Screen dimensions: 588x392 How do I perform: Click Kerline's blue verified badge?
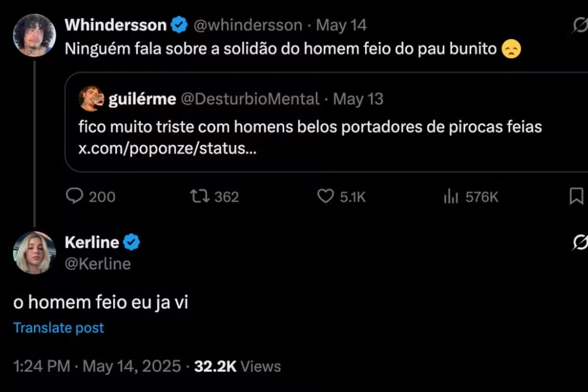131,242
